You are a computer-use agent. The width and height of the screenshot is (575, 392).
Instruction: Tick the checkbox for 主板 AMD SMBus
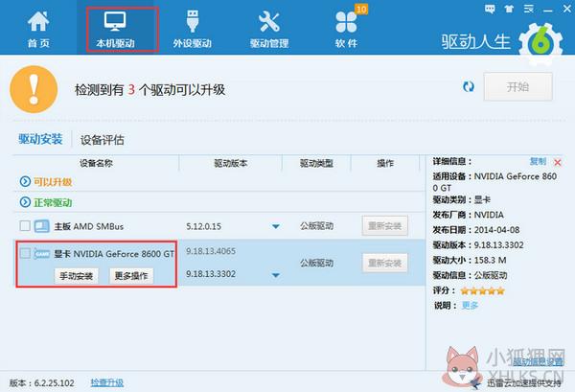pos(25,225)
